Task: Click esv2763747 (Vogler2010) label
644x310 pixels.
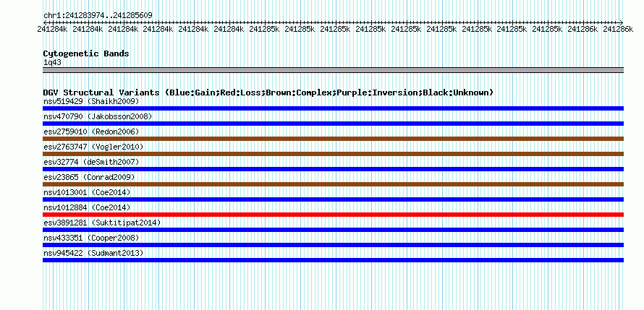Action: (x=93, y=147)
